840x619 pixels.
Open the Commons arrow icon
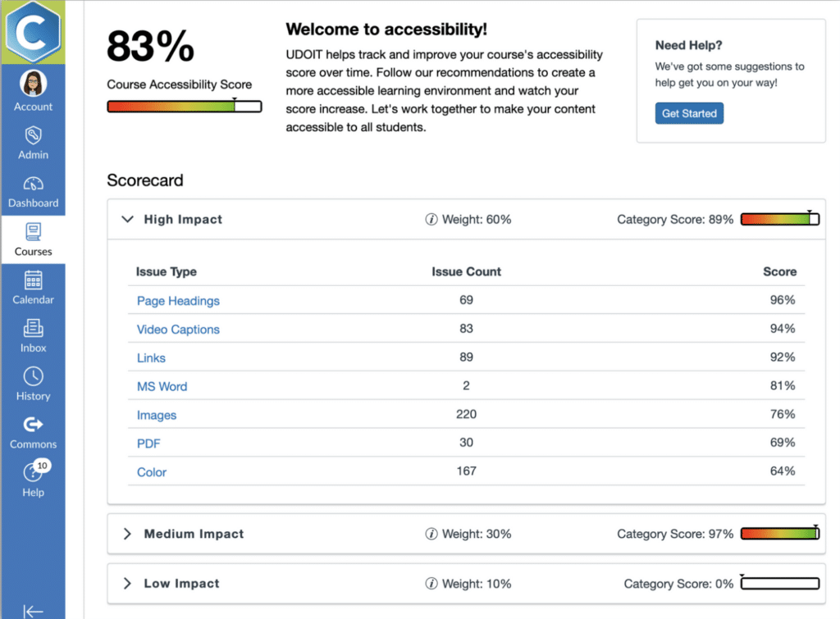(x=33, y=425)
